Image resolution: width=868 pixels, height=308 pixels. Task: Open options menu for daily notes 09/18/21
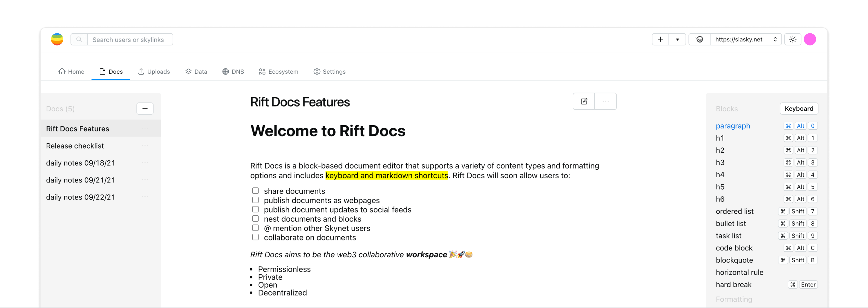coord(145,162)
